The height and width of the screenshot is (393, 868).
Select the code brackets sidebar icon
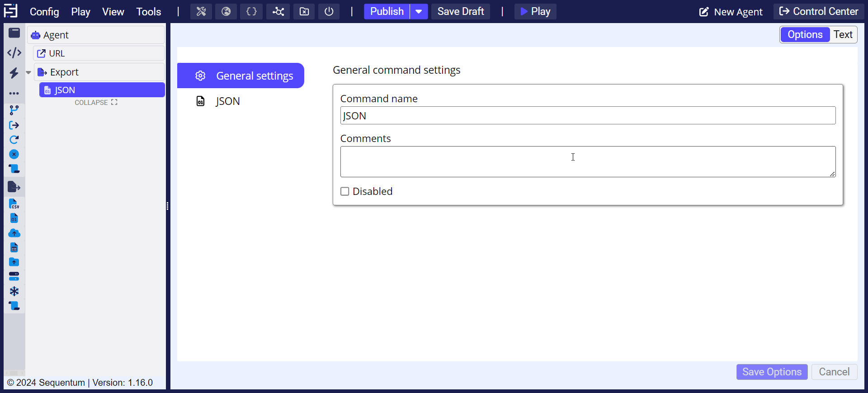pyautogui.click(x=14, y=53)
